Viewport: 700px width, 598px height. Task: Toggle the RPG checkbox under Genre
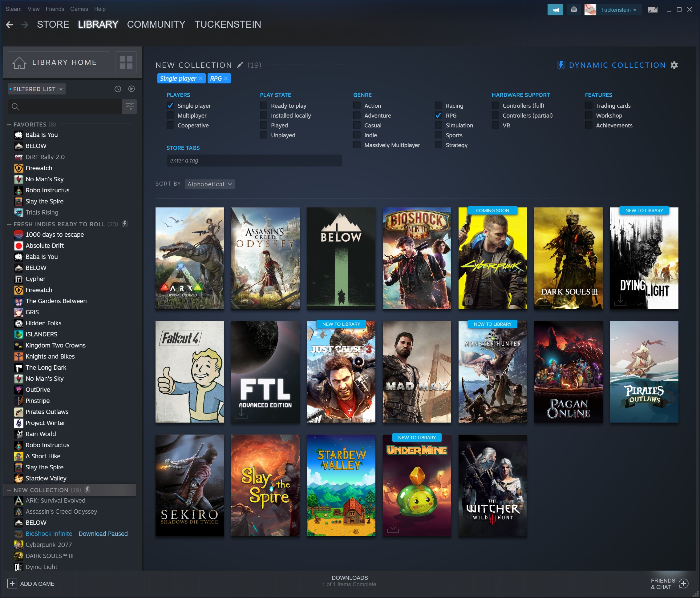439,115
